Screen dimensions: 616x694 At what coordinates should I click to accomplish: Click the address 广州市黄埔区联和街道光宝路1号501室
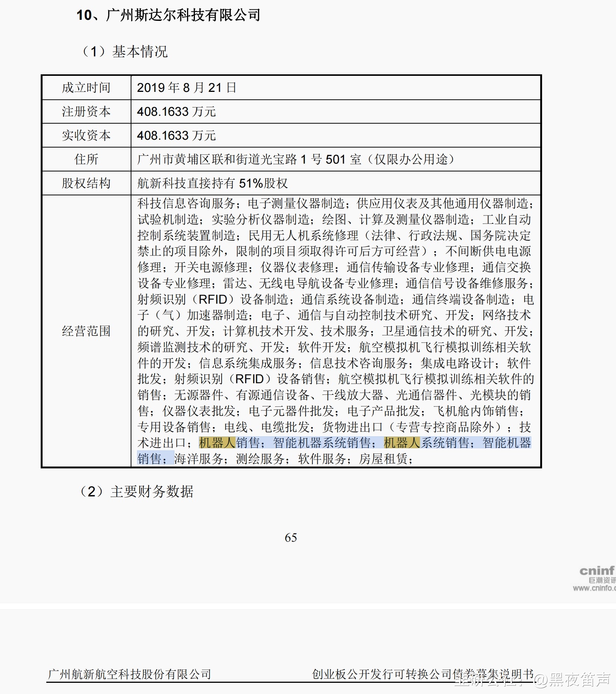point(249,159)
